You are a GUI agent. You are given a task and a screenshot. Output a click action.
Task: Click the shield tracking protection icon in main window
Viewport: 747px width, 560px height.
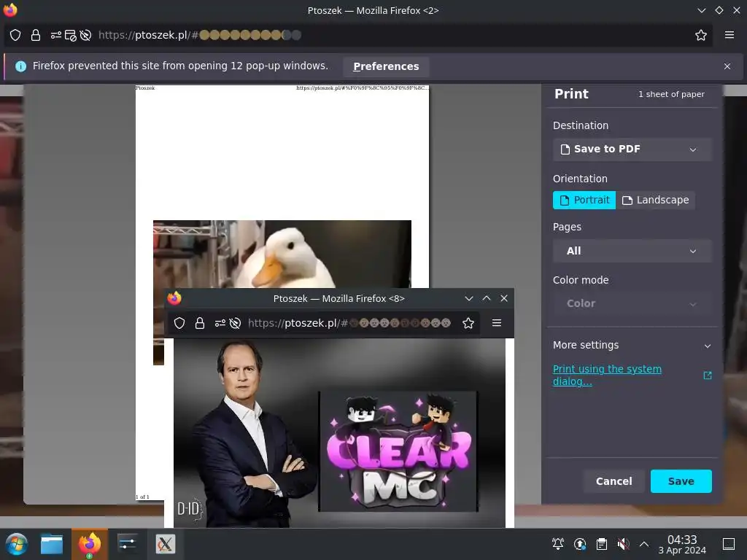click(x=15, y=35)
